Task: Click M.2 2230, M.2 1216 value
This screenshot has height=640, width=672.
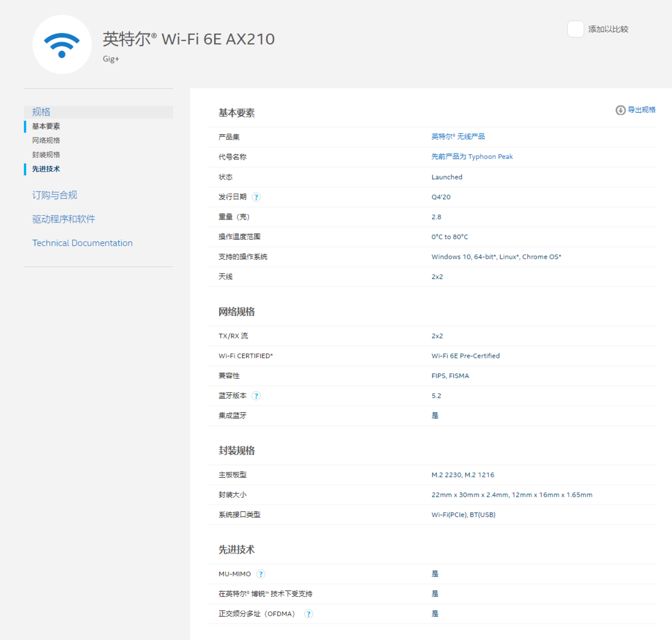Action: [x=462, y=475]
